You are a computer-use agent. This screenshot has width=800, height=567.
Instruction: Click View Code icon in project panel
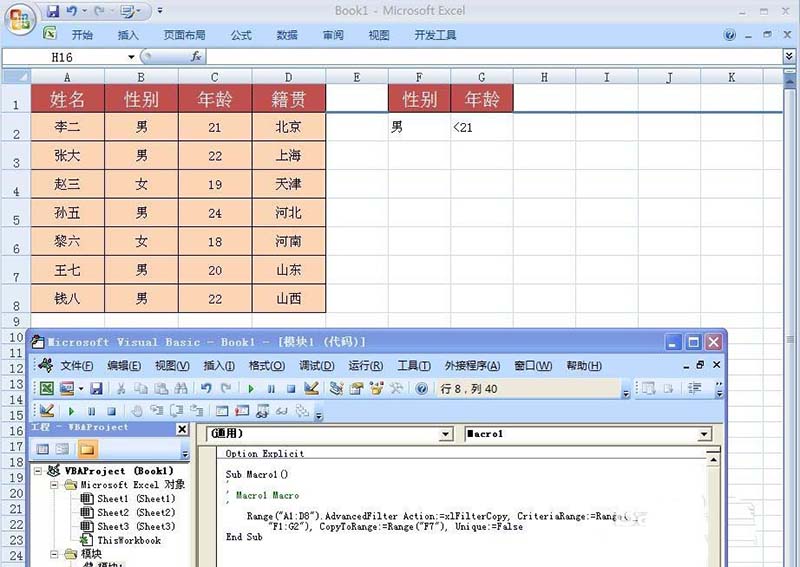[43, 449]
